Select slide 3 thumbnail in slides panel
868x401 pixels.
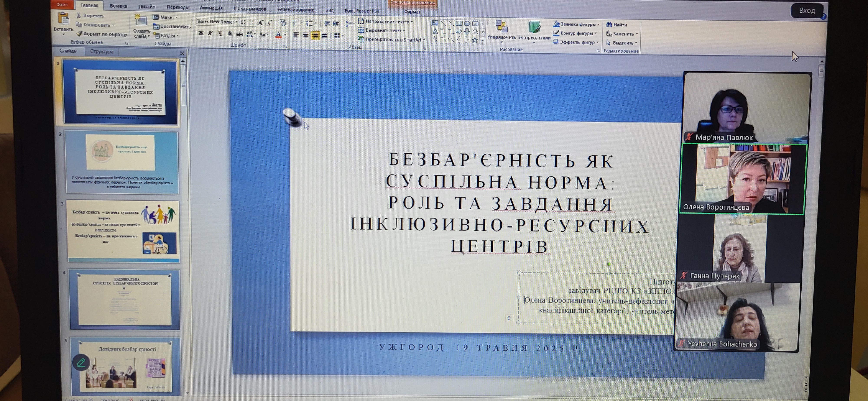(x=123, y=231)
